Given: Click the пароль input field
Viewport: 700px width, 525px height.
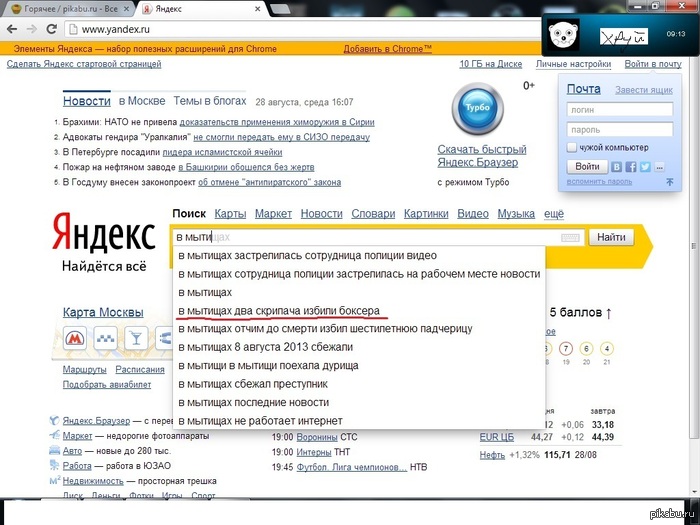Looking at the screenshot, I should (620, 129).
